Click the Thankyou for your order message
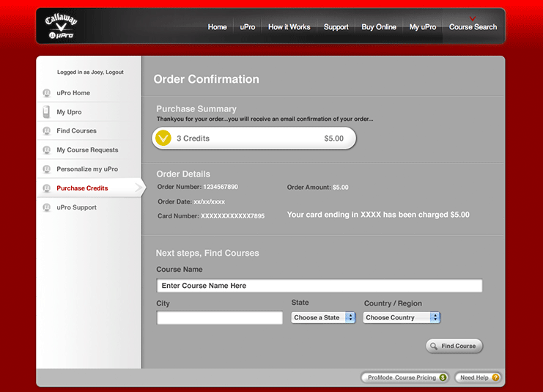Screen dimensions: 543x392 (265, 119)
